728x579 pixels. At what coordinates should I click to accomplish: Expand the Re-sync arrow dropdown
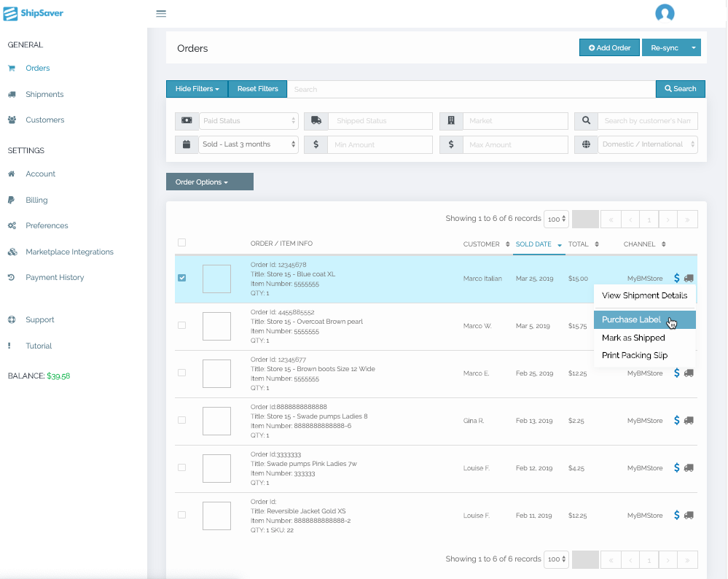tap(694, 47)
